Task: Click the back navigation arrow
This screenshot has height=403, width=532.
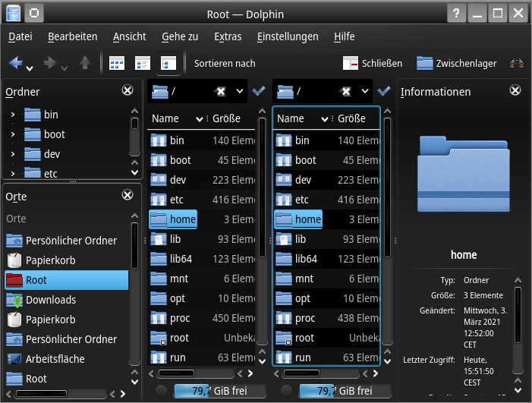Action: pyautogui.click(x=16, y=63)
